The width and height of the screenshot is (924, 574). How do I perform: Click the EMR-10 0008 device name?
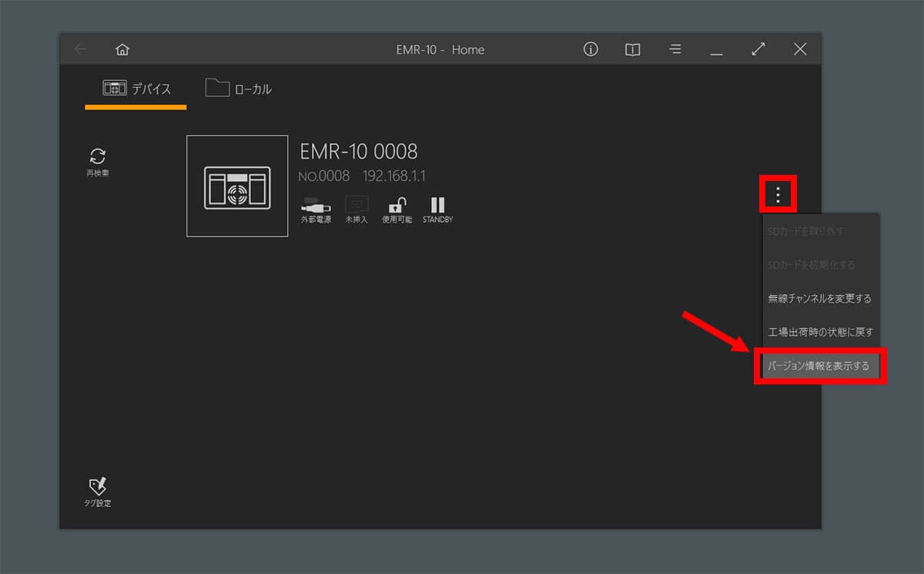point(358,152)
